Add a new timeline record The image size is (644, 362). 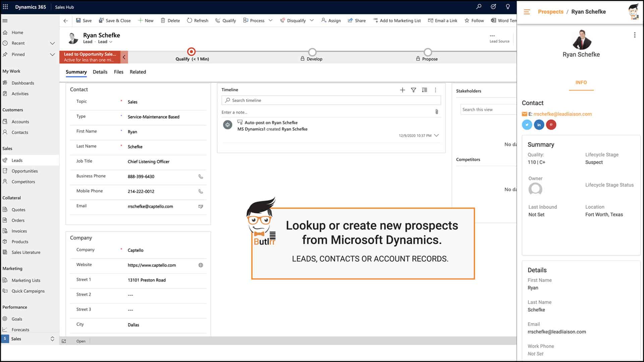click(x=402, y=90)
